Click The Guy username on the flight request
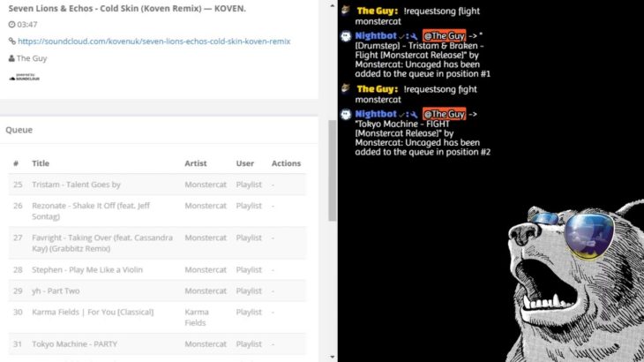 377,11
